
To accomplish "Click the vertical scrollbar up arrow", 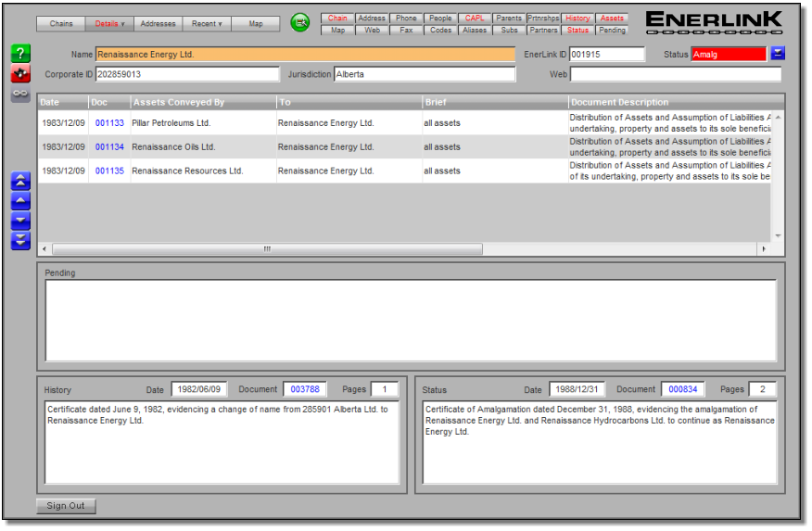I will pyautogui.click(x=778, y=118).
